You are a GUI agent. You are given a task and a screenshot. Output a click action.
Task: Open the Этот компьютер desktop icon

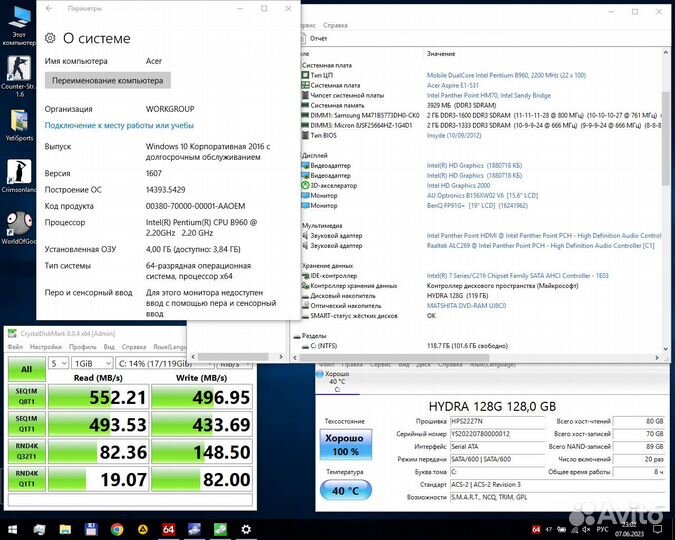point(19,25)
